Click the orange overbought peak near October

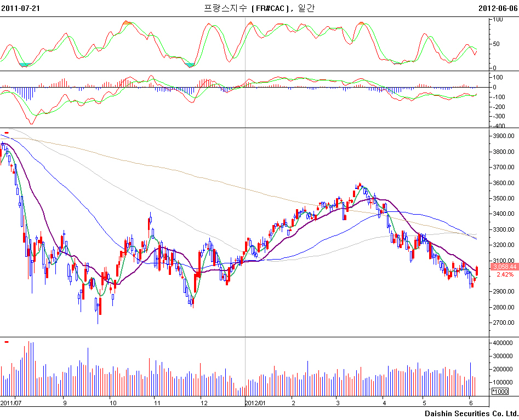tap(127, 22)
